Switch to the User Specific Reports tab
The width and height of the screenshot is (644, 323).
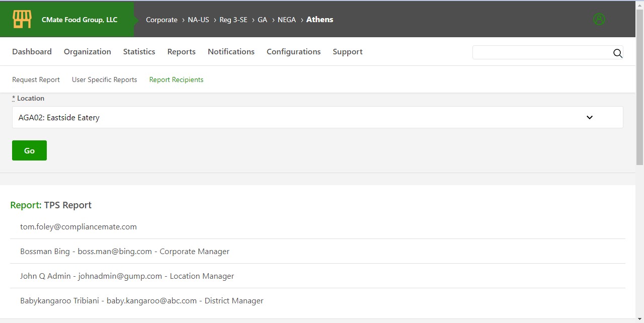coord(104,79)
